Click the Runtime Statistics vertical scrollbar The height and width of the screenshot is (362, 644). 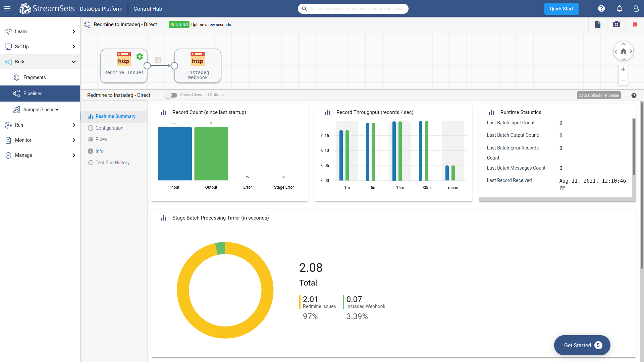click(x=634, y=146)
